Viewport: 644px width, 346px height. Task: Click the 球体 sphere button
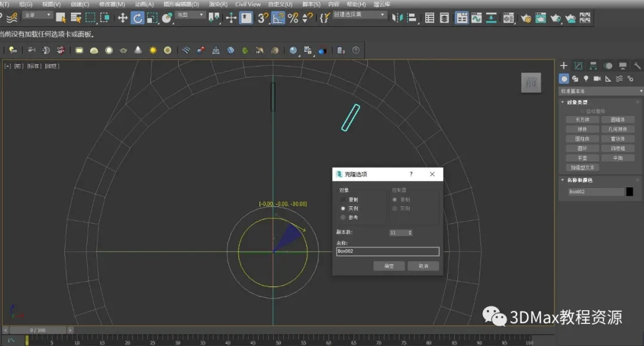point(582,129)
